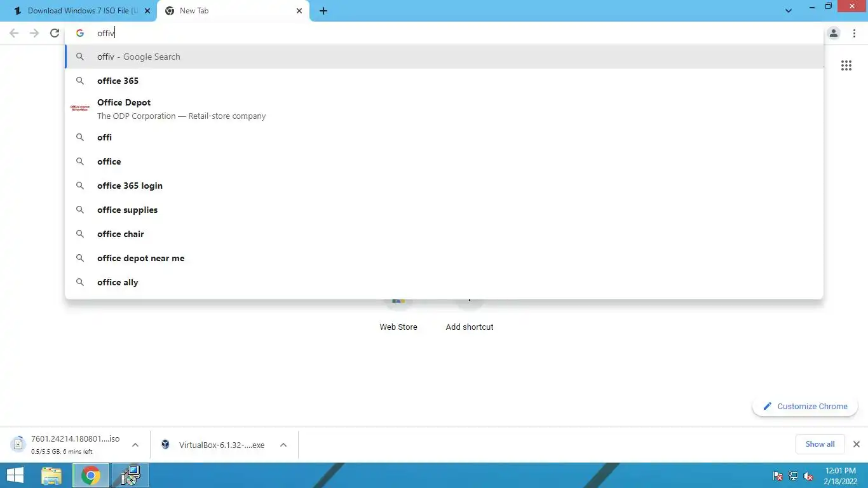Click the Office Depot logo icon
Screen dimensions: 868x488
click(79, 109)
